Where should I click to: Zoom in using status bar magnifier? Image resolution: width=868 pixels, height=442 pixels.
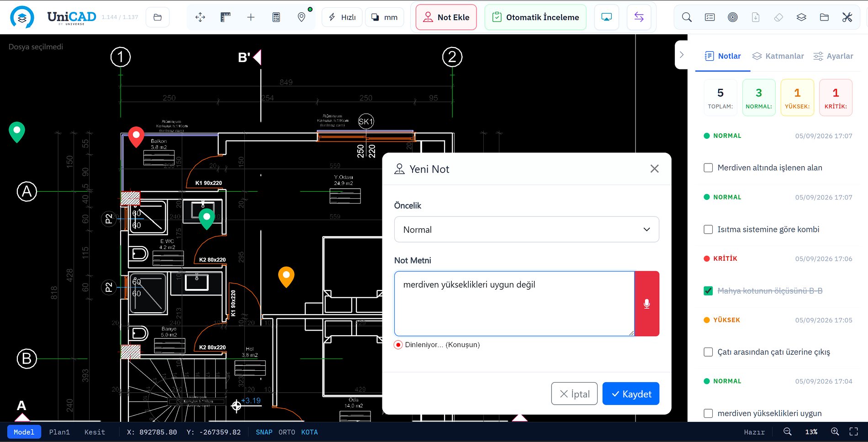(835, 432)
